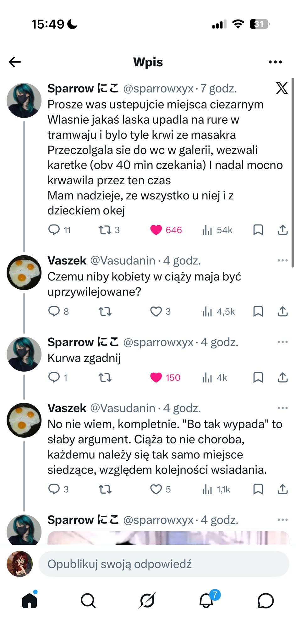Image resolution: width=296 pixels, height=644 pixels.
Task: Open the messages chat bubble icon
Action: coord(266,601)
